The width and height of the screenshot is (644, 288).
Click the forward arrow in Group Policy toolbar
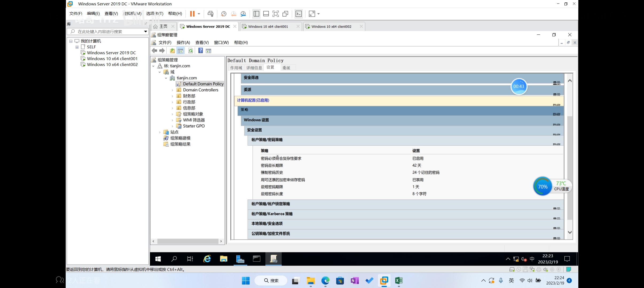[162, 51]
